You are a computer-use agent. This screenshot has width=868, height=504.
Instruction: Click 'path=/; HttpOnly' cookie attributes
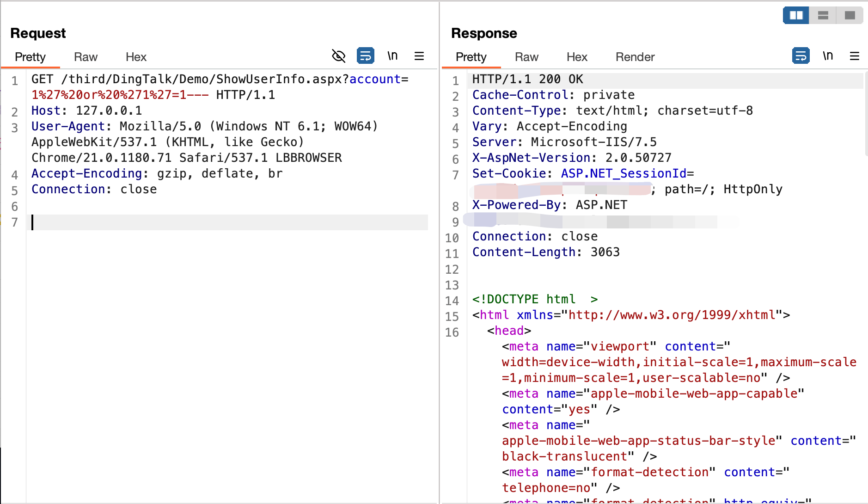723,189
